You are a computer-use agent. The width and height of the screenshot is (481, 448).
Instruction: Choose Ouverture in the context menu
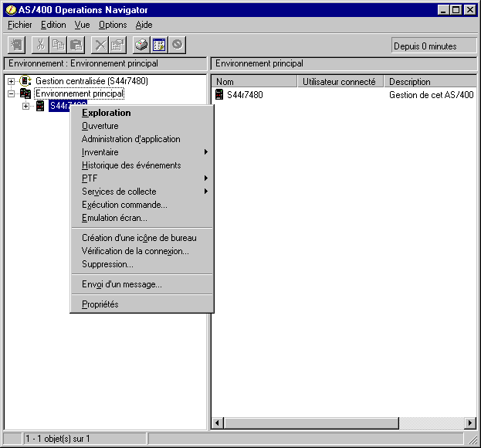tap(142, 126)
